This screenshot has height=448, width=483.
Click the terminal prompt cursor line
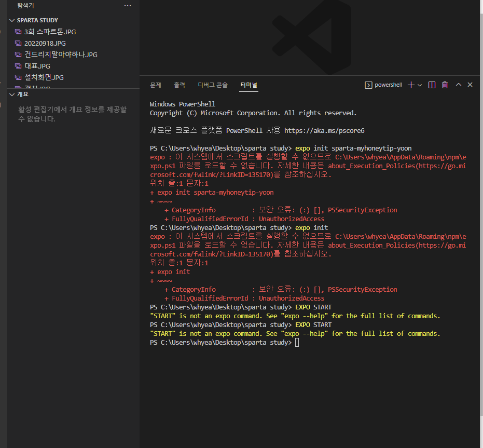coord(224,343)
